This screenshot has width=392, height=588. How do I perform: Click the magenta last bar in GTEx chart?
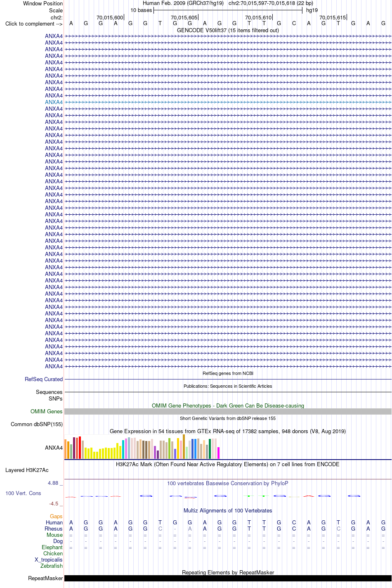(x=218, y=453)
